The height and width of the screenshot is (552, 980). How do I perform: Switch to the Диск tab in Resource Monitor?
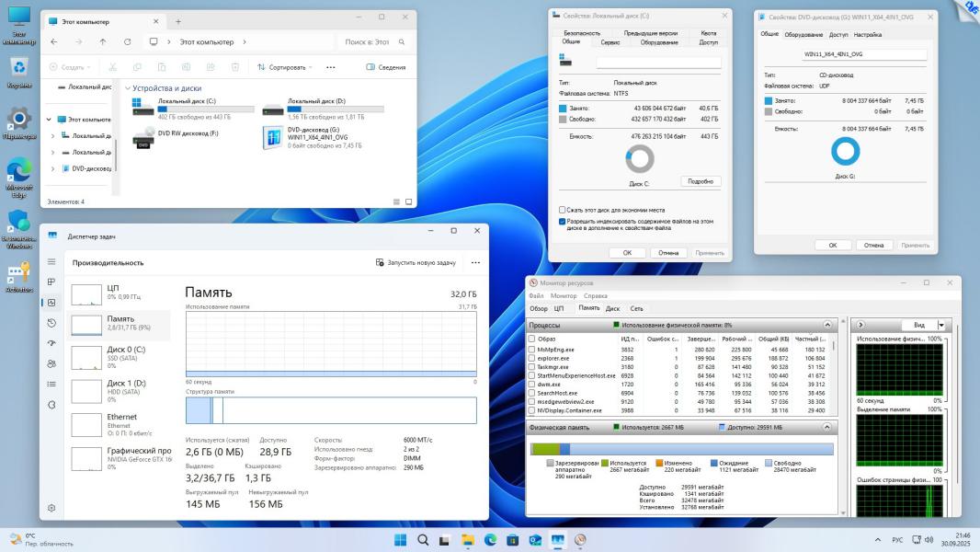pos(612,308)
